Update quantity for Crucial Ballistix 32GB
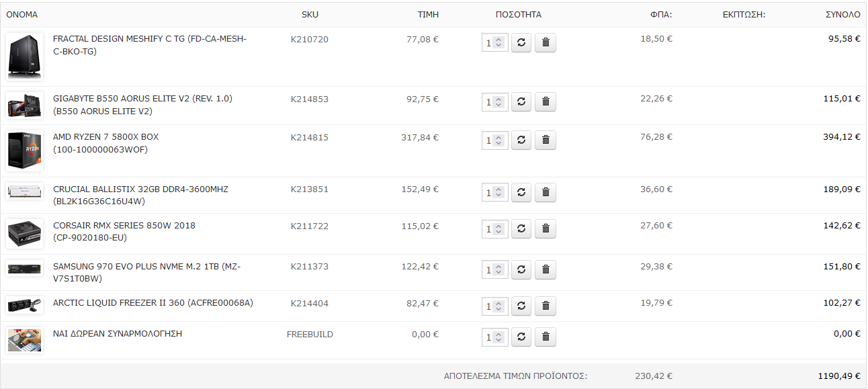 pyautogui.click(x=521, y=193)
